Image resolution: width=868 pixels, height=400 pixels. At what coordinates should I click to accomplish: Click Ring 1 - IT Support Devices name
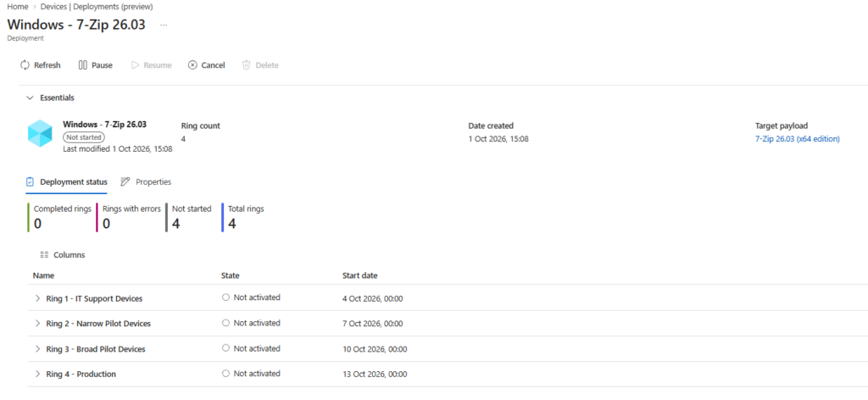(x=94, y=299)
